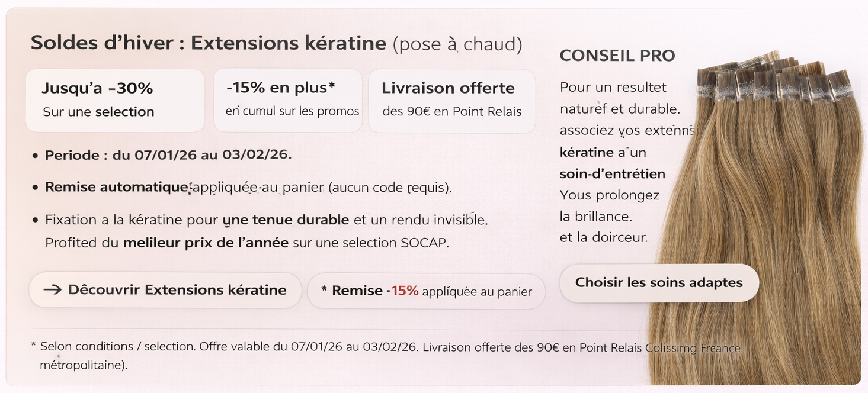Image resolution: width=868 pixels, height=393 pixels.
Task: Click the arrow icon on Découvrir button
Action: 53,290
